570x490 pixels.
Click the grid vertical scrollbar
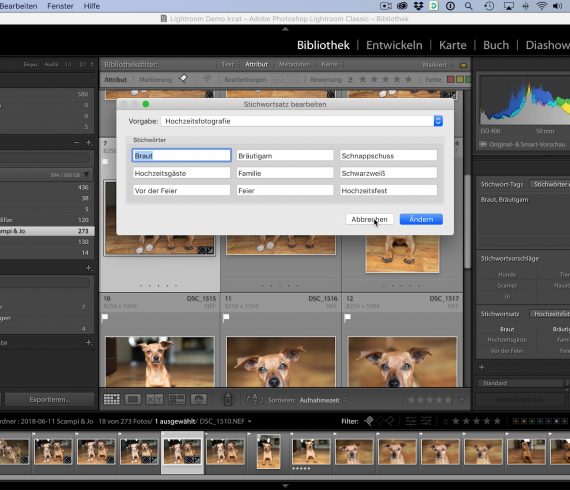click(467, 222)
